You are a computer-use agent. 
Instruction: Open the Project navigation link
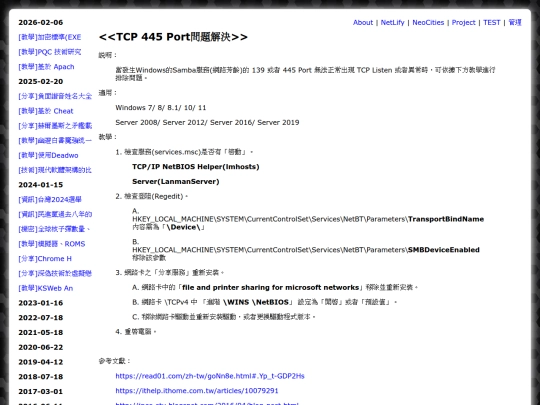pos(463,23)
